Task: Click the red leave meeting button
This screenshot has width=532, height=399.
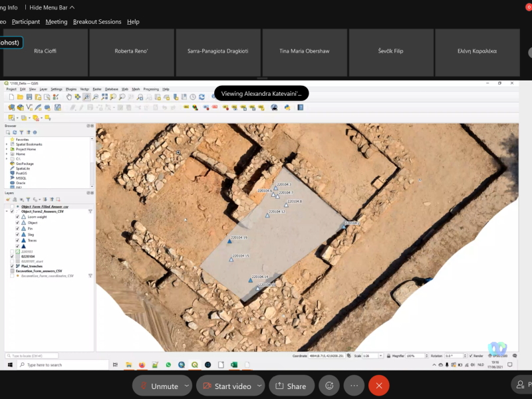Action: (x=379, y=386)
